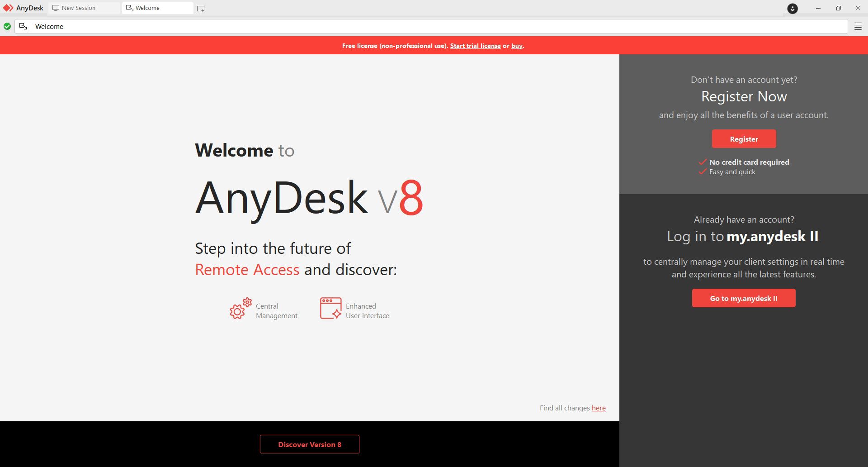Click the 'Remote Access' red text
Viewport: 868px width, 467px height.
coord(247,270)
